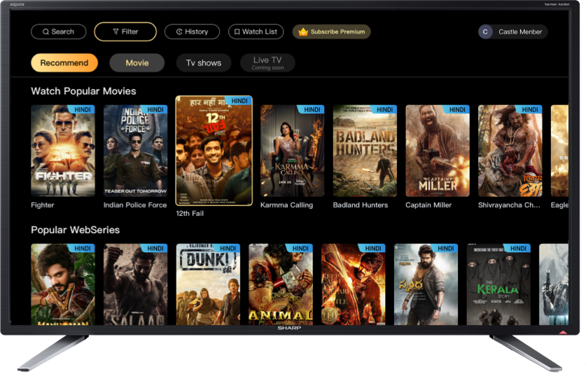Click HINDI badge on Fighter poster
The image size is (588, 374).
click(82, 109)
